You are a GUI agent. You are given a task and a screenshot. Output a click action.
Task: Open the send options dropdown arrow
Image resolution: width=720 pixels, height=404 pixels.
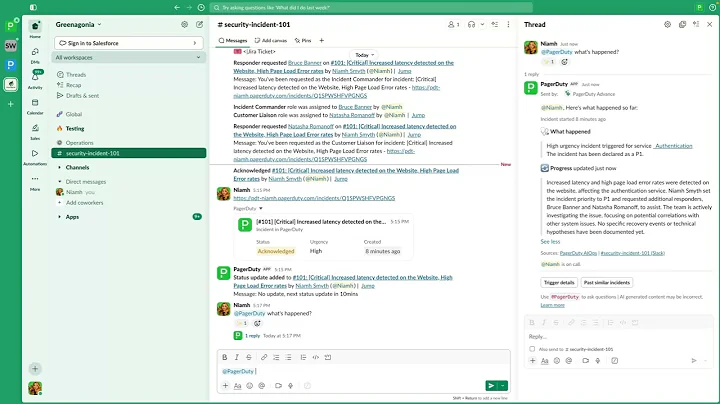coord(503,386)
